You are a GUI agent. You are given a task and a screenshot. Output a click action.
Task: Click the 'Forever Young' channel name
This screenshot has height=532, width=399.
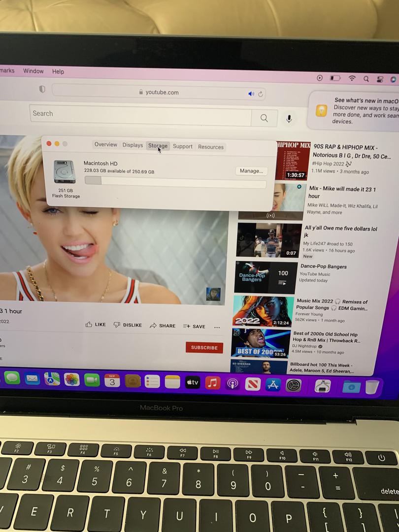(309, 314)
